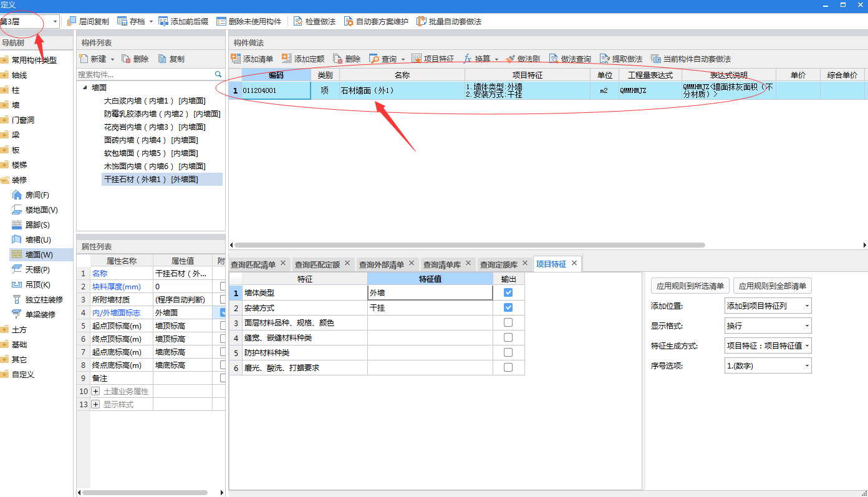Click 复制 icon in component list

click(162, 59)
